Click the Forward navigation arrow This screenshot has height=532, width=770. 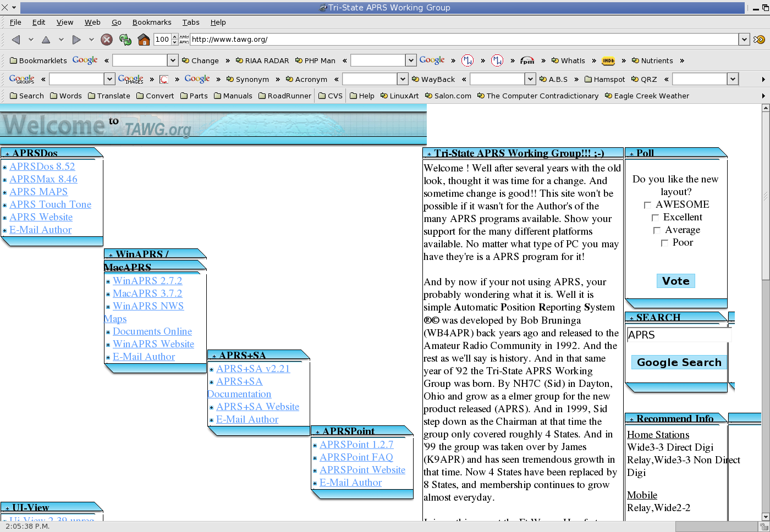point(76,40)
